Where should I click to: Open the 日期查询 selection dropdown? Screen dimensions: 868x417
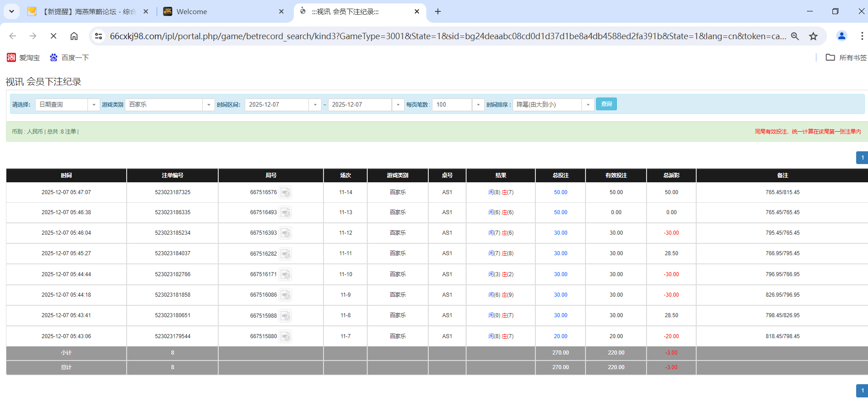tap(94, 104)
